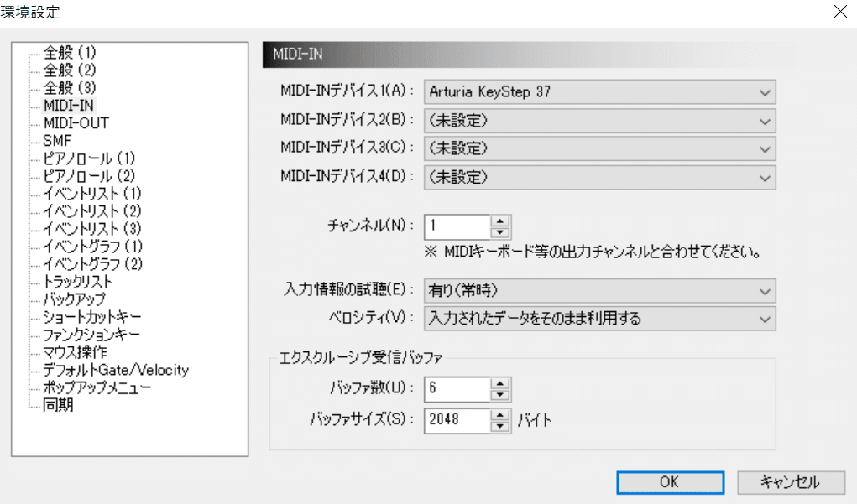Select the MIDI-IN tree entry
The height and width of the screenshot is (504, 857).
pos(69,105)
